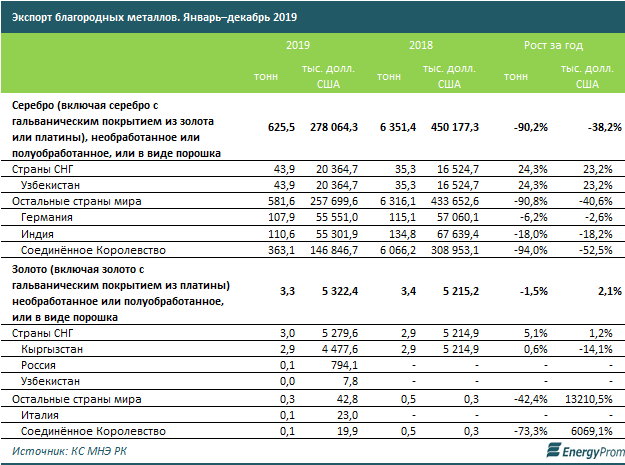Image resolution: width=625 pixels, height=465 pixels.
Task: Click the "Рост за год" column header
Action: (x=553, y=47)
